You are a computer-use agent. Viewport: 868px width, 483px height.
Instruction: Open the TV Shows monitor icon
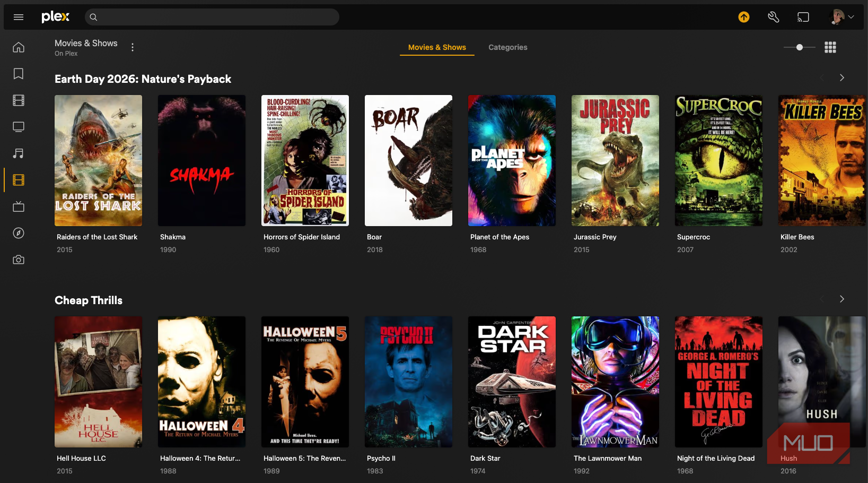tap(19, 127)
